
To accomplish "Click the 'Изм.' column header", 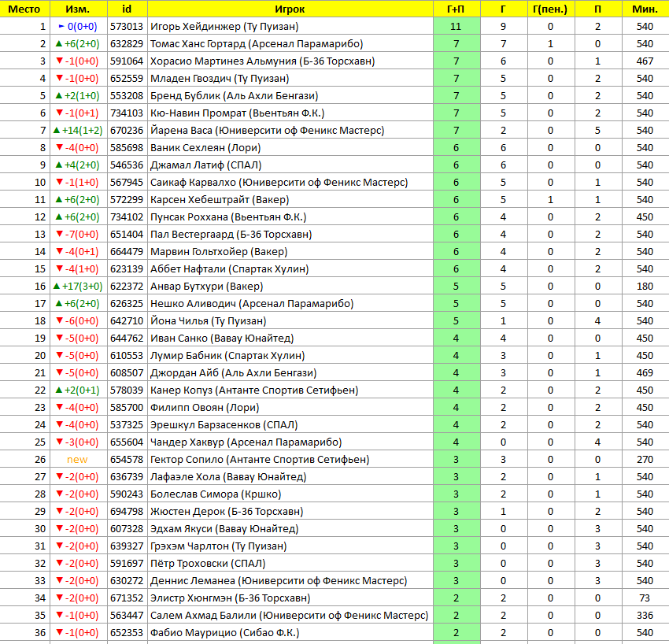I will 78,9.
